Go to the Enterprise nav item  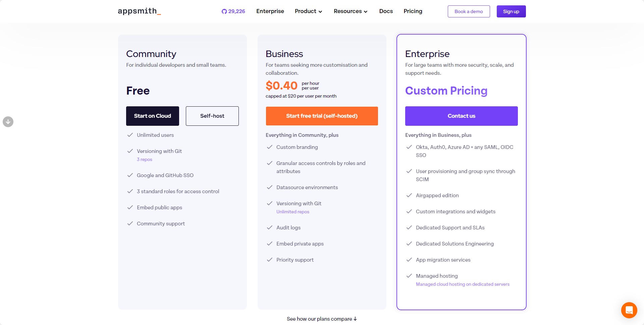click(270, 11)
